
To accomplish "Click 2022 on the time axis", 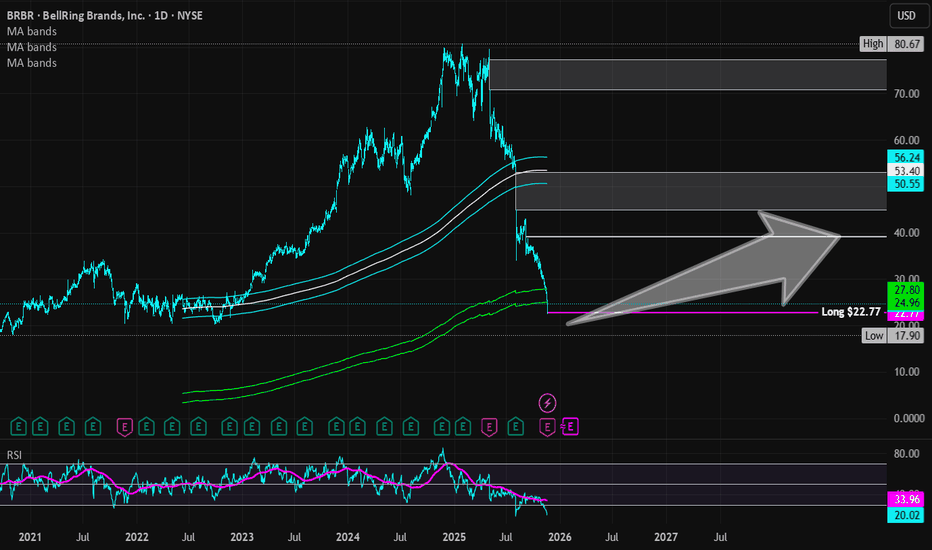I will tap(136, 537).
